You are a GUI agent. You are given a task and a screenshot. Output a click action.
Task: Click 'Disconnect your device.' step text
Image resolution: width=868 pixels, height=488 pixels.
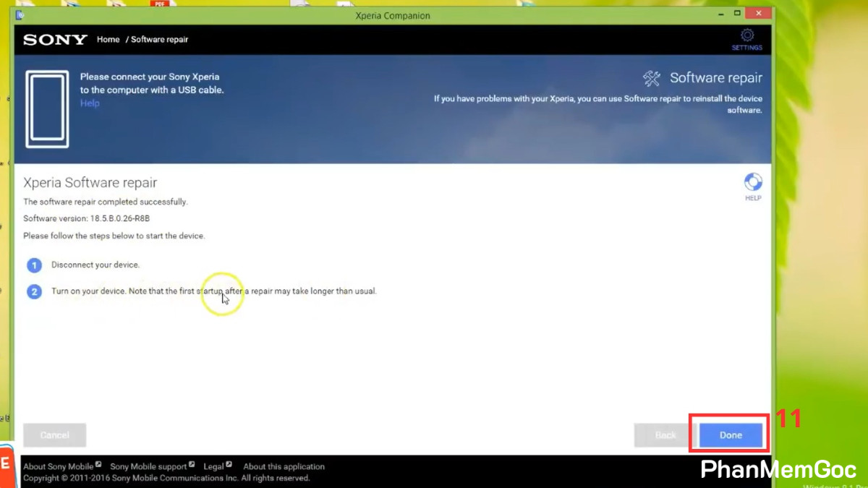pyautogui.click(x=95, y=265)
